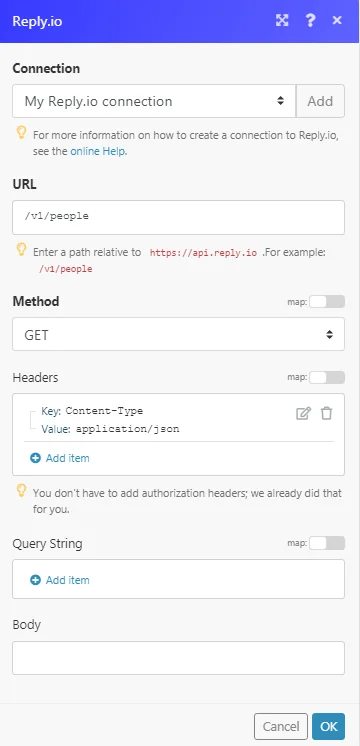Viewport: 360px width, 746px height.
Task: Cancel the dialog
Action: tap(281, 726)
